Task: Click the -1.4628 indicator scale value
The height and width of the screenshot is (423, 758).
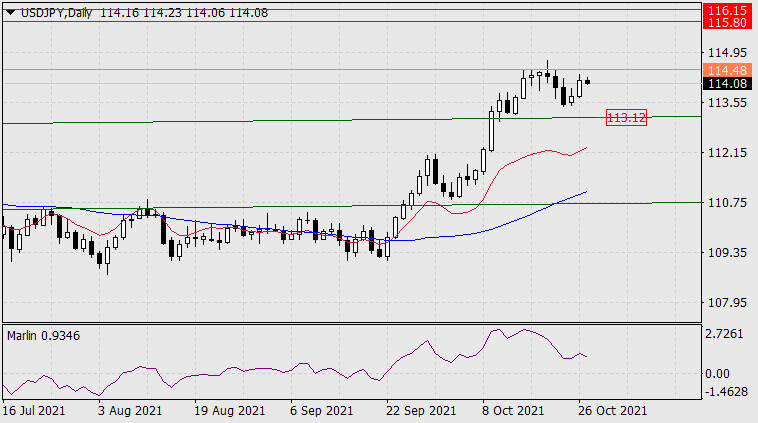Action: (727, 391)
